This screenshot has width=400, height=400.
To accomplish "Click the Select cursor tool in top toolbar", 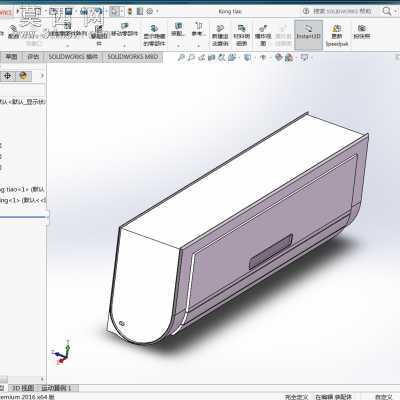I will 114,11.
